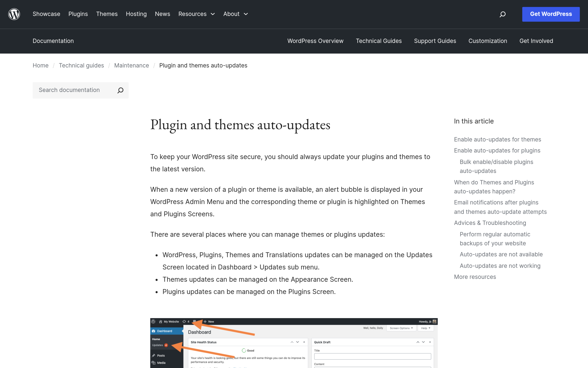Open Get Involved section
588x368 pixels.
pyautogui.click(x=536, y=41)
